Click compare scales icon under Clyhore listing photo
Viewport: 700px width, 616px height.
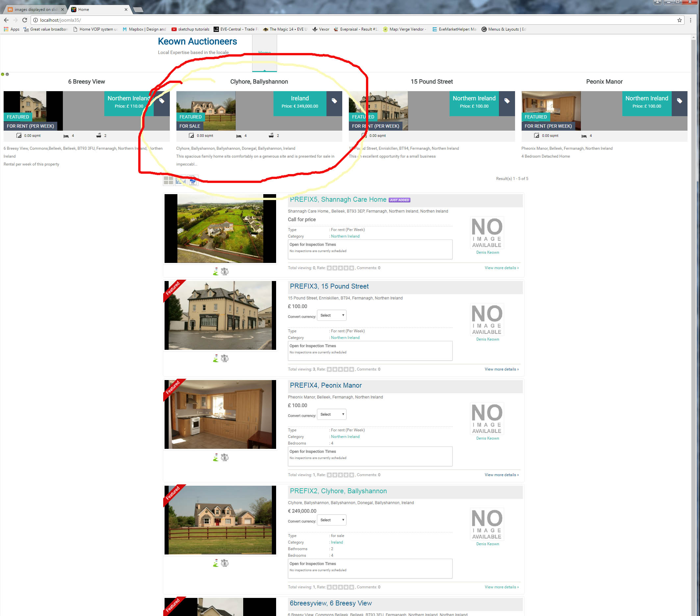coord(225,563)
